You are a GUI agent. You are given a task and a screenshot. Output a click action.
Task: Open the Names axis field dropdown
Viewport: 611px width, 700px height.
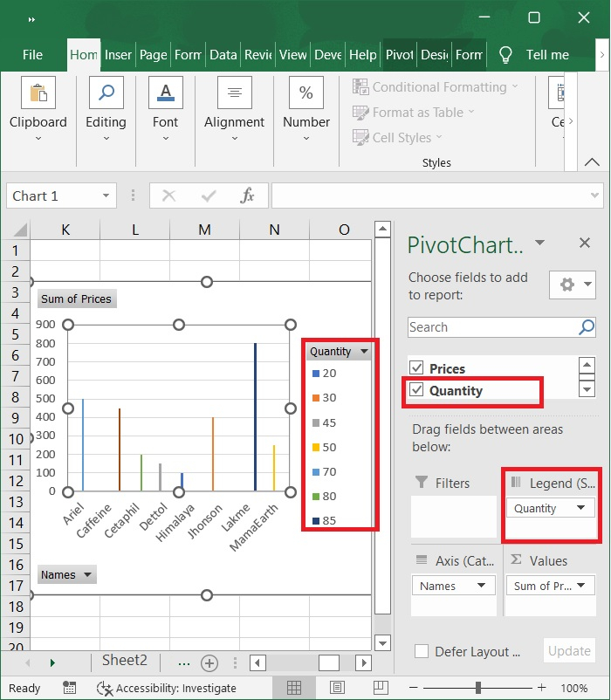(x=481, y=586)
